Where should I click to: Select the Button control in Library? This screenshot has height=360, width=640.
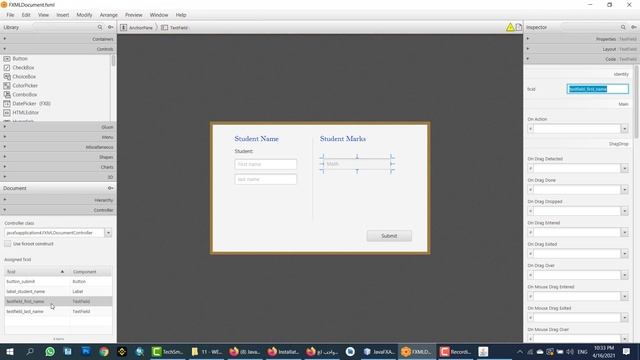tap(20, 58)
